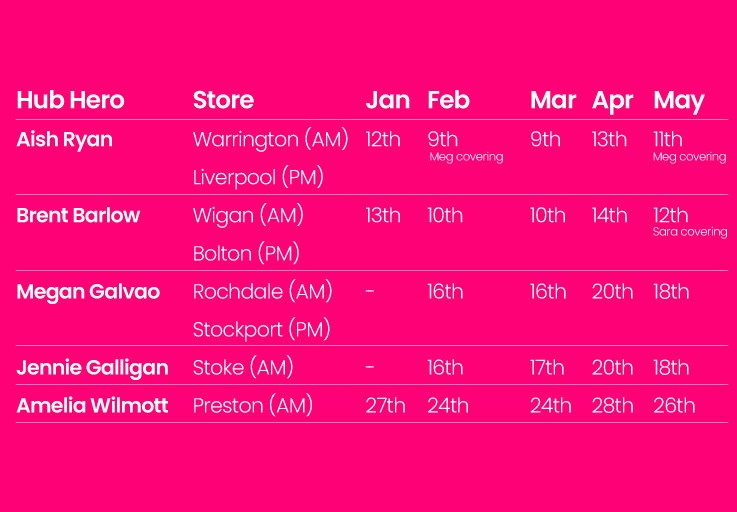Click the May column header

[x=679, y=100]
